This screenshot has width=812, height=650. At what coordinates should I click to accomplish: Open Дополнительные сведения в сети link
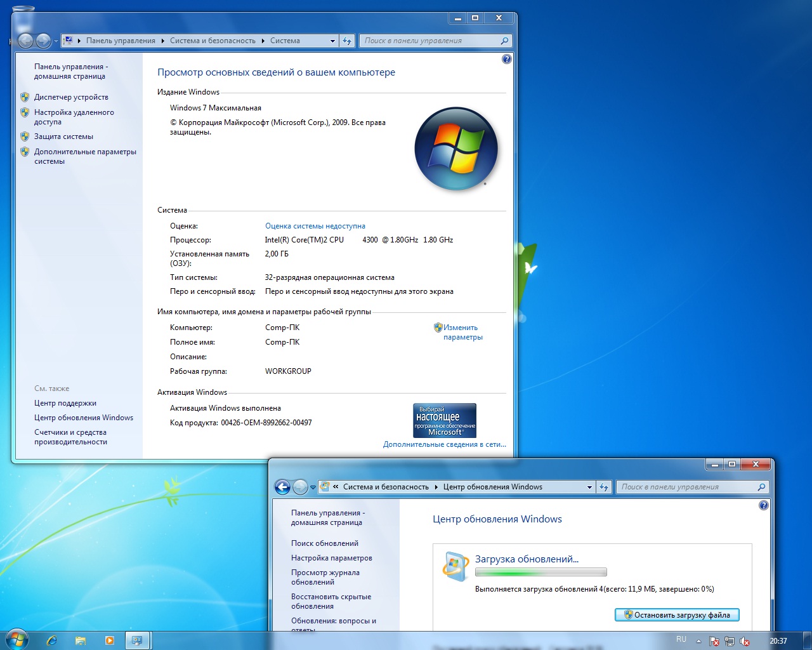(445, 444)
